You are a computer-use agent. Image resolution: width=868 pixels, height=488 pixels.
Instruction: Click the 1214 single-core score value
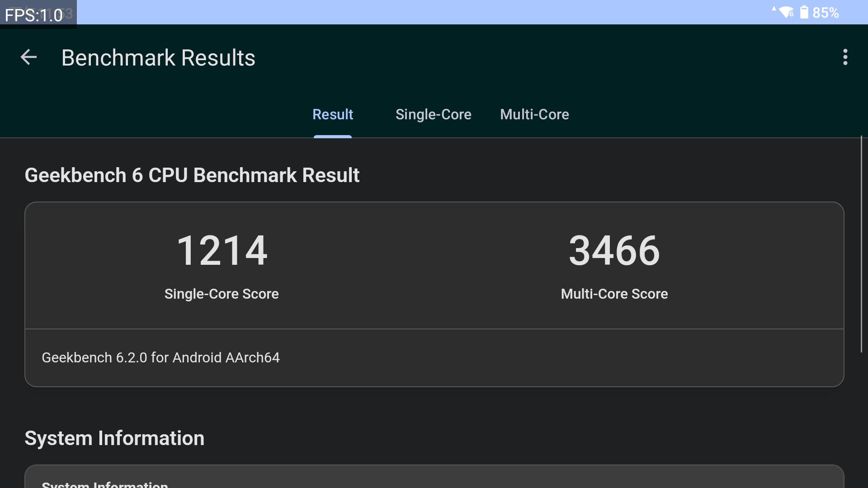pyautogui.click(x=222, y=251)
